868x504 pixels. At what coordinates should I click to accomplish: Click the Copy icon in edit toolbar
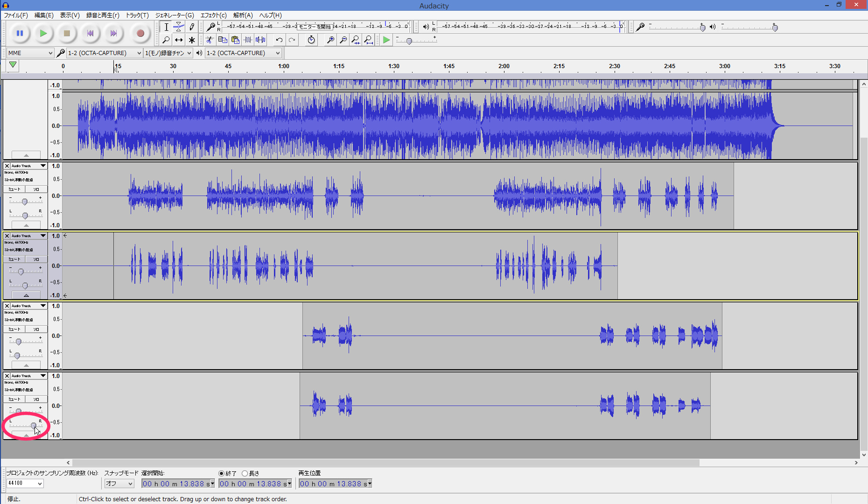[x=223, y=40]
